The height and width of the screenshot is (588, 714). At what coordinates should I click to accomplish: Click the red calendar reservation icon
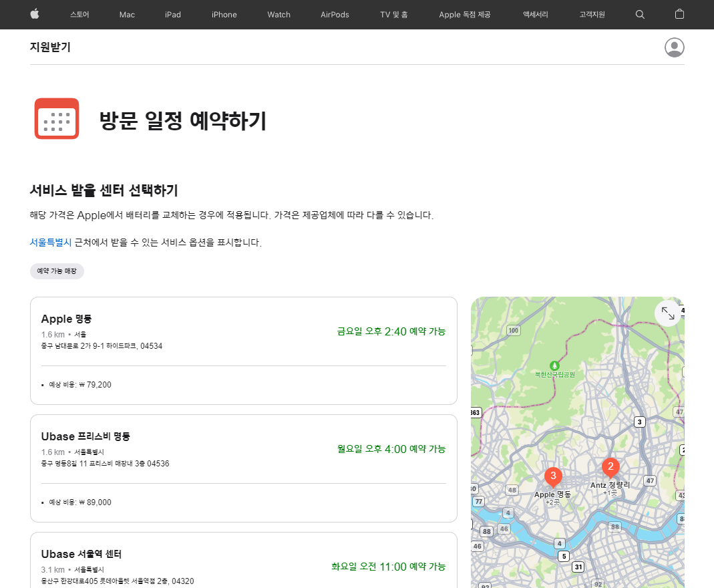click(x=57, y=118)
